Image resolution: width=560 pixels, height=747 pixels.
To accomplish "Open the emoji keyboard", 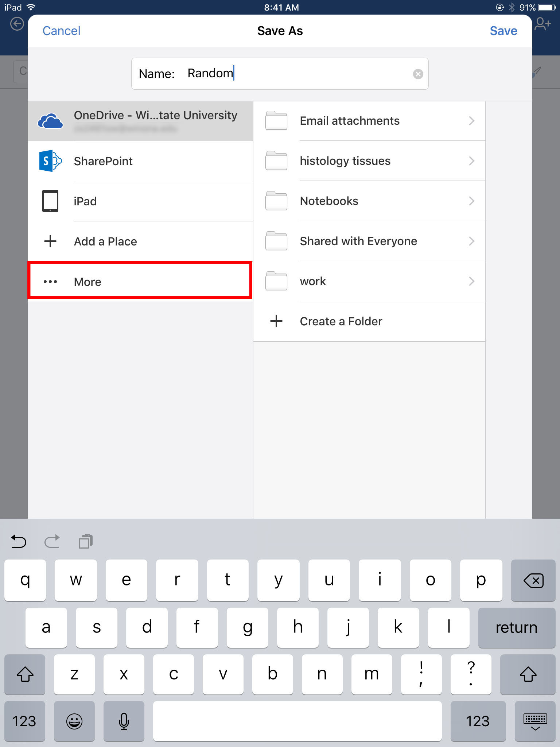I will (74, 721).
